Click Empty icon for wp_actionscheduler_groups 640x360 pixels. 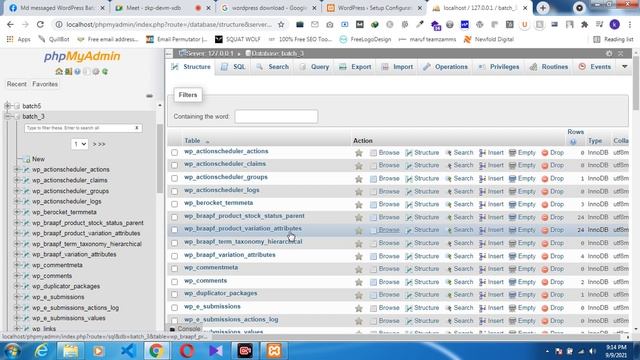click(x=512, y=178)
